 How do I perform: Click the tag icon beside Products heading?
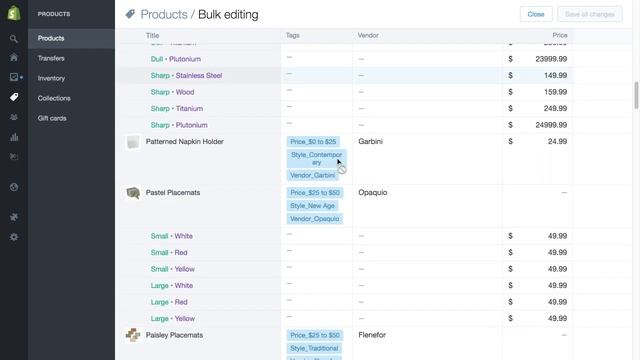130,14
